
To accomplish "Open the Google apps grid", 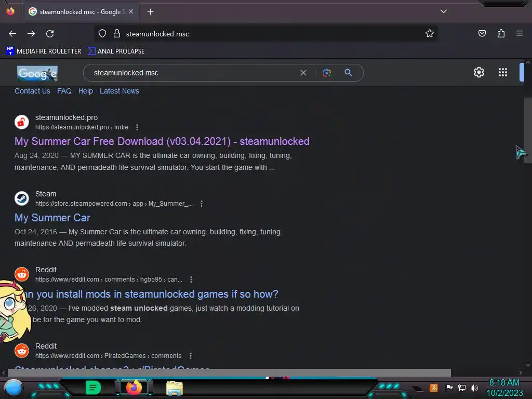I will point(503,72).
